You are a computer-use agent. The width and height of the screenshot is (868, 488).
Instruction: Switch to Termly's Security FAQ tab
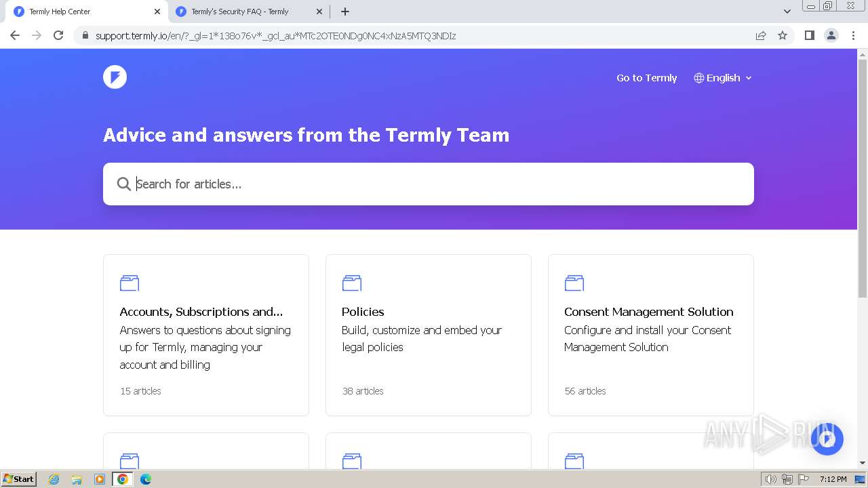[250, 12]
